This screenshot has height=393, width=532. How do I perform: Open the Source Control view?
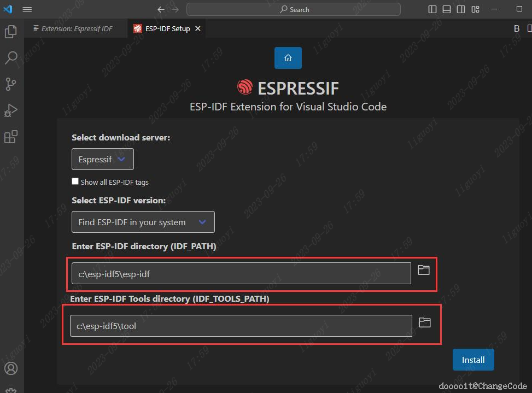(x=11, y=84)
